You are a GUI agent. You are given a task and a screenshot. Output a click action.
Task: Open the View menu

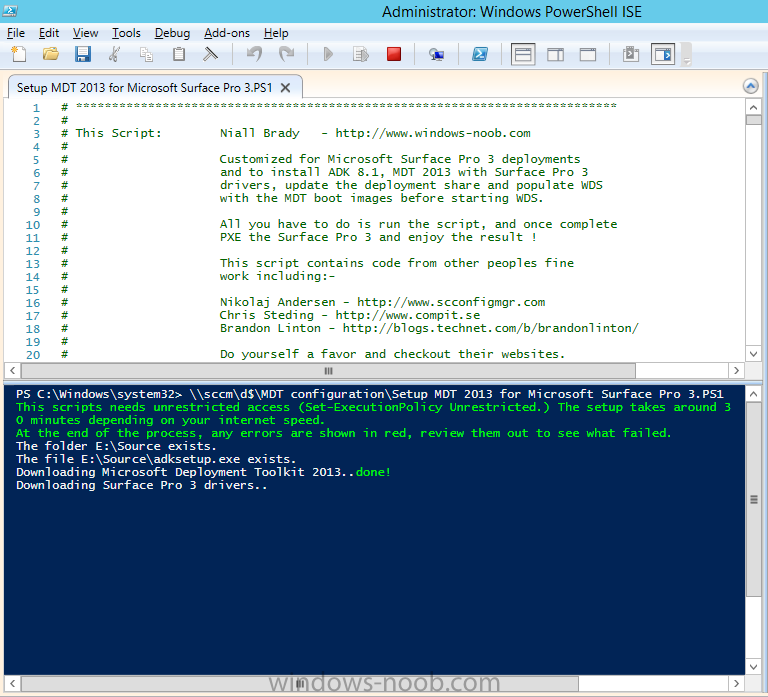coord(85,33)
